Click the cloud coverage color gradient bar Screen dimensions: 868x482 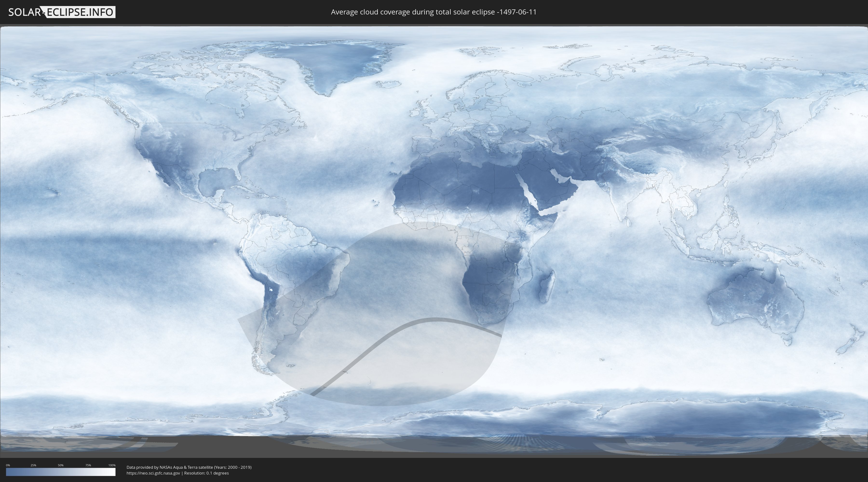click(x=61, y=472)
